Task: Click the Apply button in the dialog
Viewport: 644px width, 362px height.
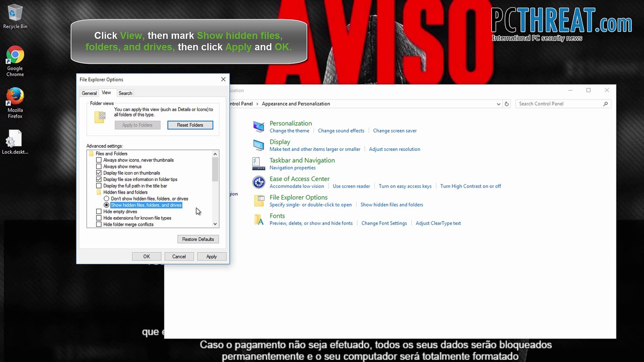Action: [x=211, y=256]
